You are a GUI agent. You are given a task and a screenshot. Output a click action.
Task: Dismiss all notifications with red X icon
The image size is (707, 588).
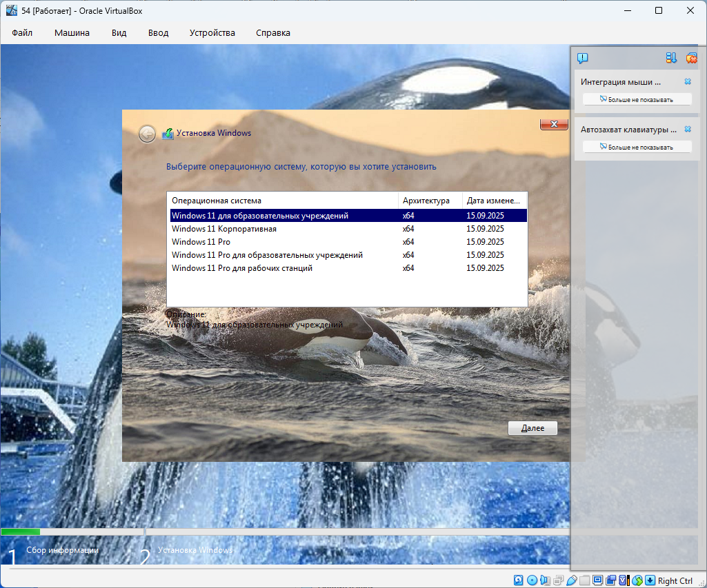[691, 58]
